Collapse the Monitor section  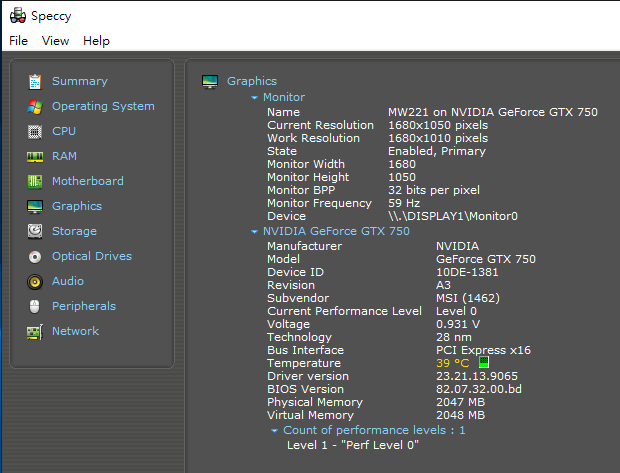(x=254, y=98)
